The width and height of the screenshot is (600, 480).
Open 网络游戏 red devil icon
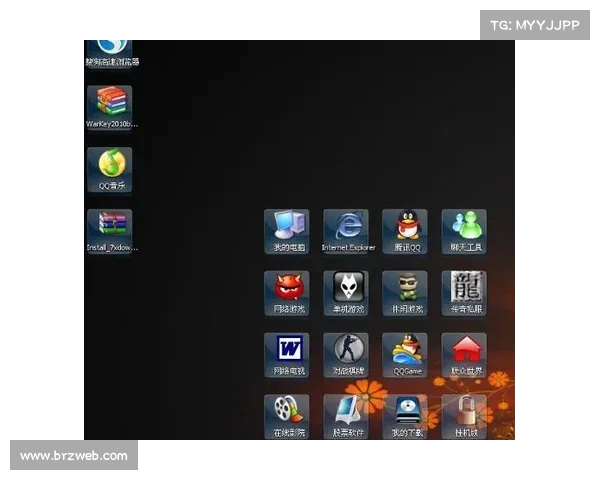coord(287,293)
